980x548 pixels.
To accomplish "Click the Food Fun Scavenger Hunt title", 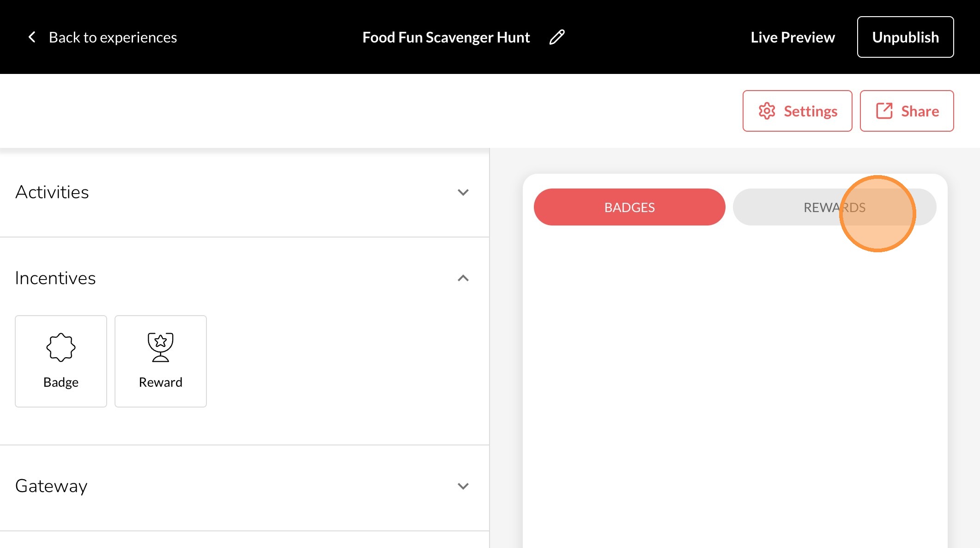I will [x=446, y=37].
